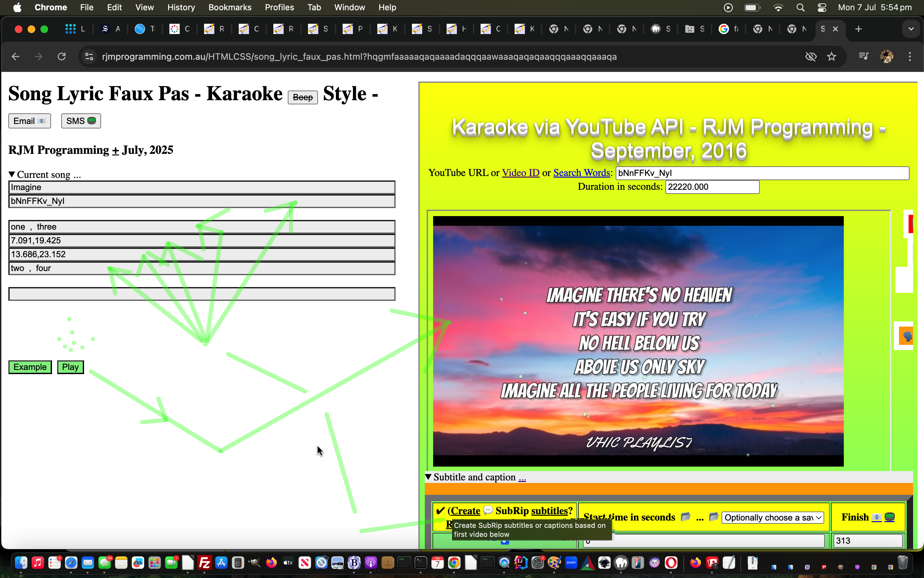Open Zoom from the Dock
The height and width of the screenshot is (578, 924).
point(571,563)
